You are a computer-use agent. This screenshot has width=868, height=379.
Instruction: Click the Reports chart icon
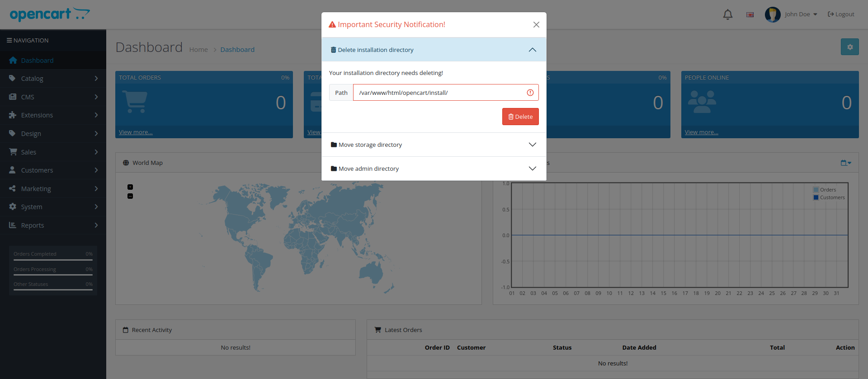pos(13,225)
